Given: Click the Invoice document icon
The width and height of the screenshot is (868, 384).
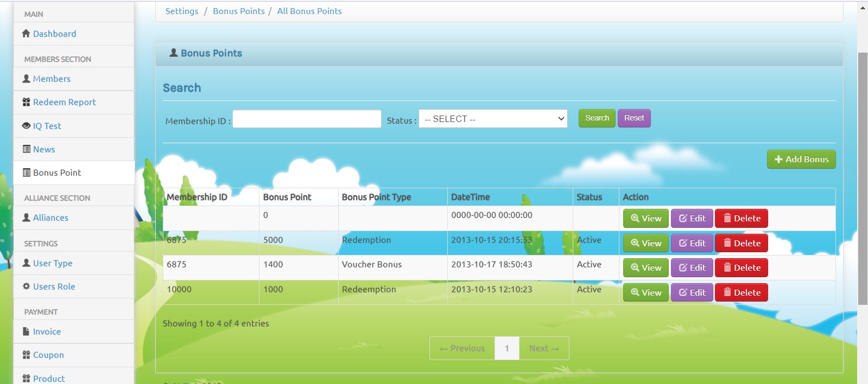Looking at the screenshot, I should click(x=26, y=331).
